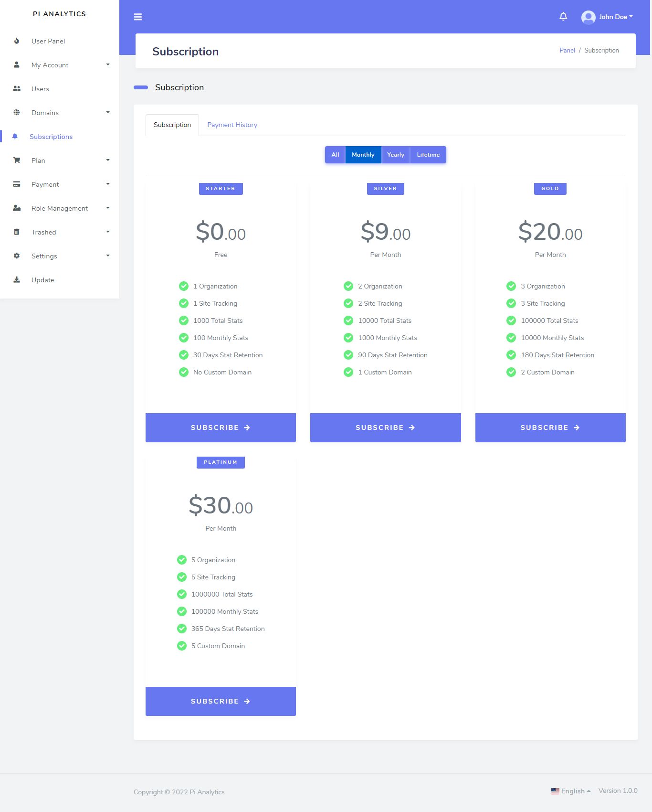652x812 pixels.
Task: Open the John Doe user dropdown
Action: tap(607, 17)
